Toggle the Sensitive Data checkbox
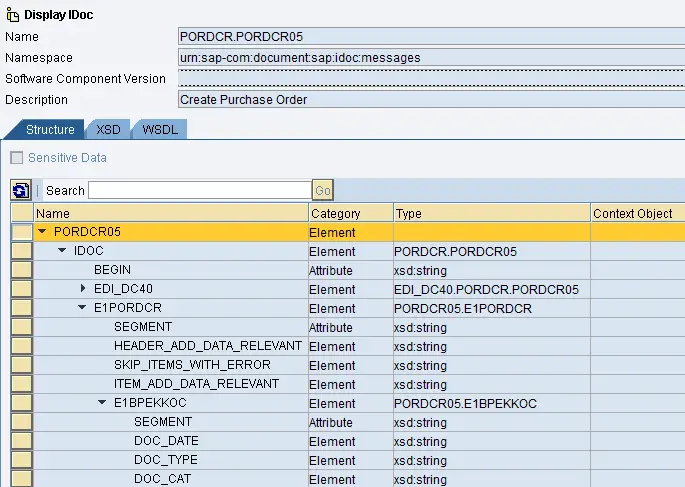The image size is (685, 487). [x=17, y=158]
